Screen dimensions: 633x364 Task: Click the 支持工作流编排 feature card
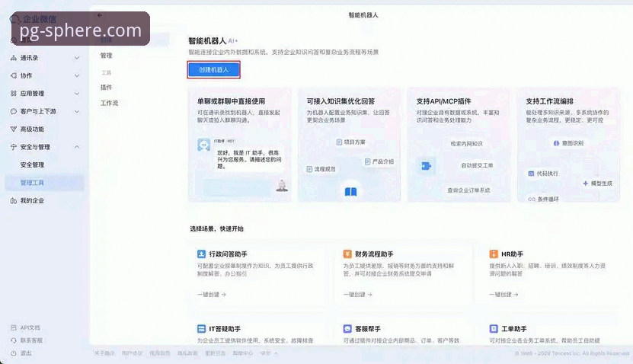pos(568,145)
